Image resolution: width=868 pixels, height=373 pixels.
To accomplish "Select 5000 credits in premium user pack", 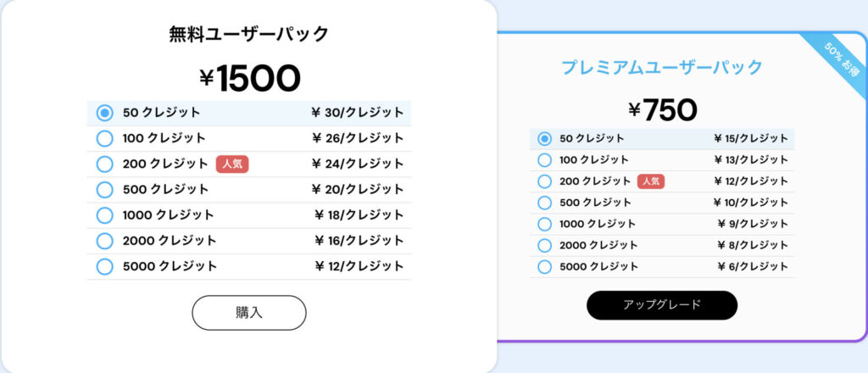I will click(544, 267).
